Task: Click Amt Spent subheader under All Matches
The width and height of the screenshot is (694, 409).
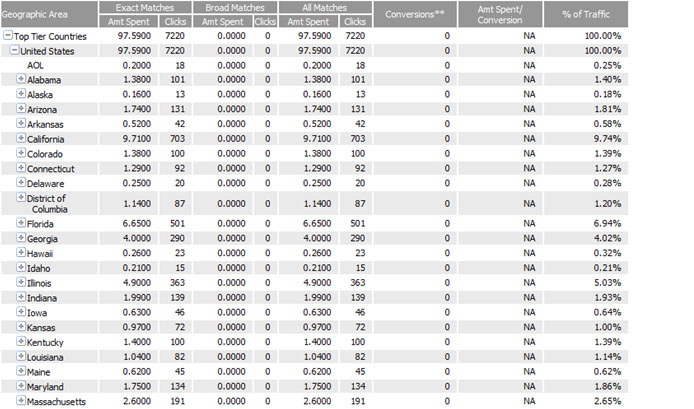Action: pyautogui.click(x=308, y=21)
